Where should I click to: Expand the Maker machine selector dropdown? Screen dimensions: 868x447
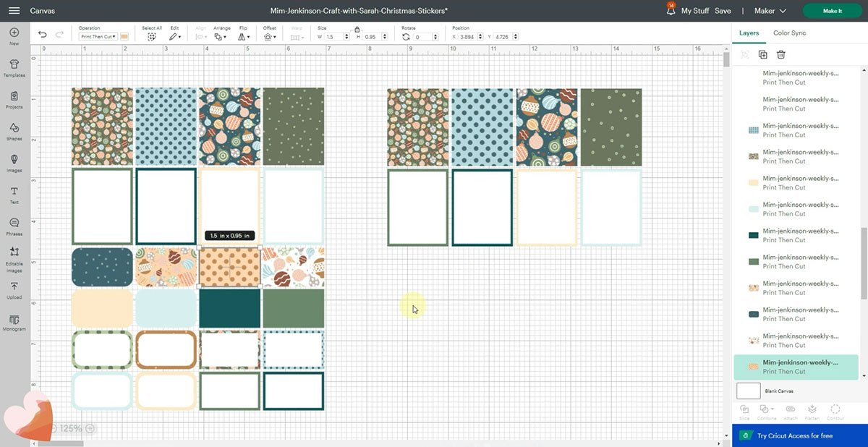coord(770,11)
